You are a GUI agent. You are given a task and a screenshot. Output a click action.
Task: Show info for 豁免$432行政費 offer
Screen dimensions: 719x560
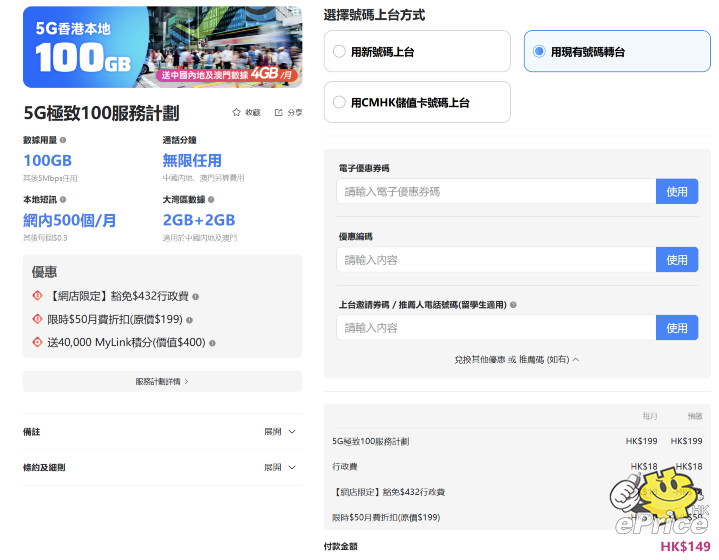195,297
